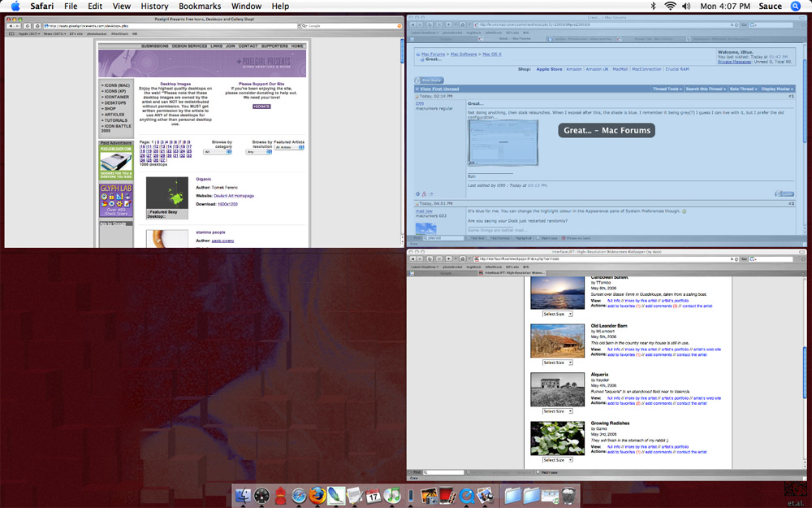The image size is (812, 508).
Task: Open the Apple Store shop link
Action: coord(549,69)
